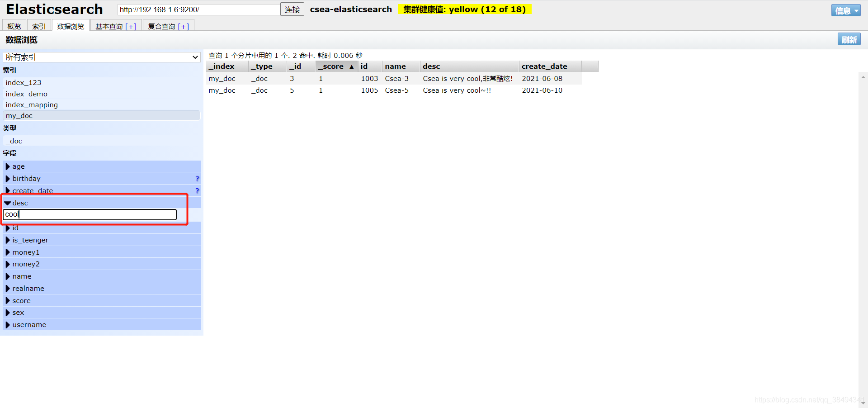Open the 复合查询 tab
The width and height of the screenshot is (868, 408).
169,26
